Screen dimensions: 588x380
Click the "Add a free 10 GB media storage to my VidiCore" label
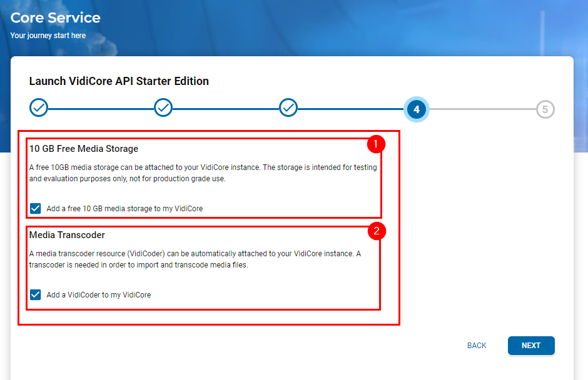click(x=124, y=209)
